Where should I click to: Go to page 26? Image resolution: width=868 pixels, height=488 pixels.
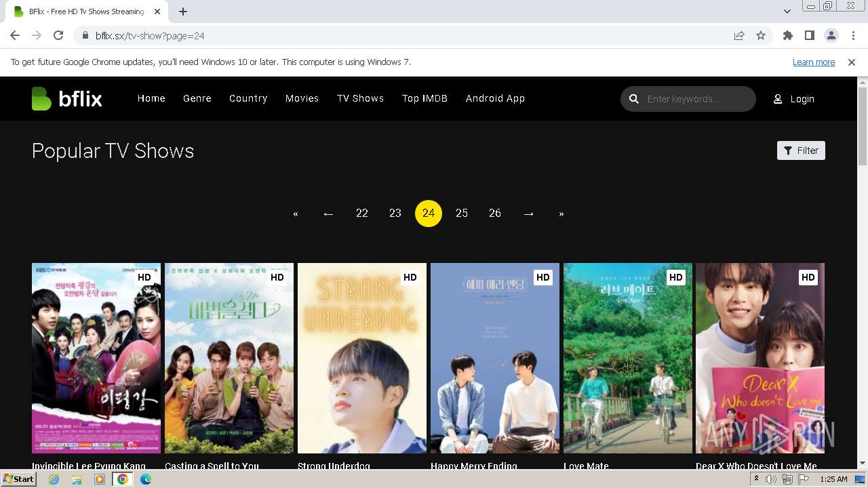pyautogui.click(x=495, y=213)
